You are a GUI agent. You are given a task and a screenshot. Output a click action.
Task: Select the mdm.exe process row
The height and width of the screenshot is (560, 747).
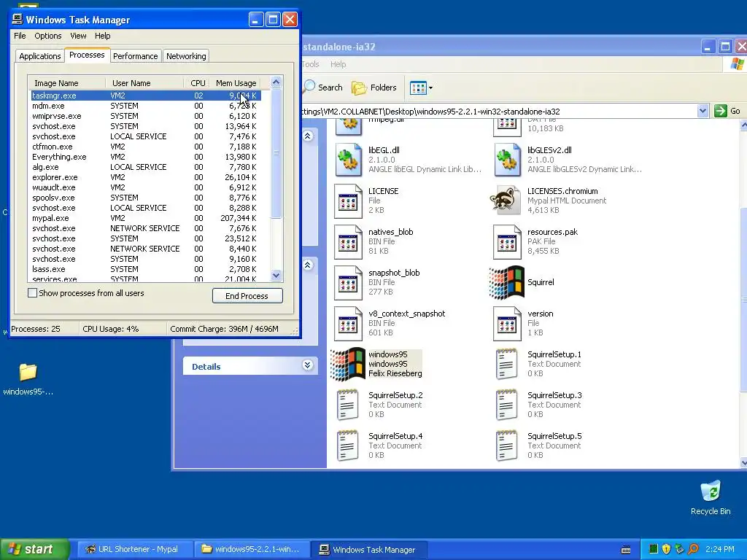point(145,106)
